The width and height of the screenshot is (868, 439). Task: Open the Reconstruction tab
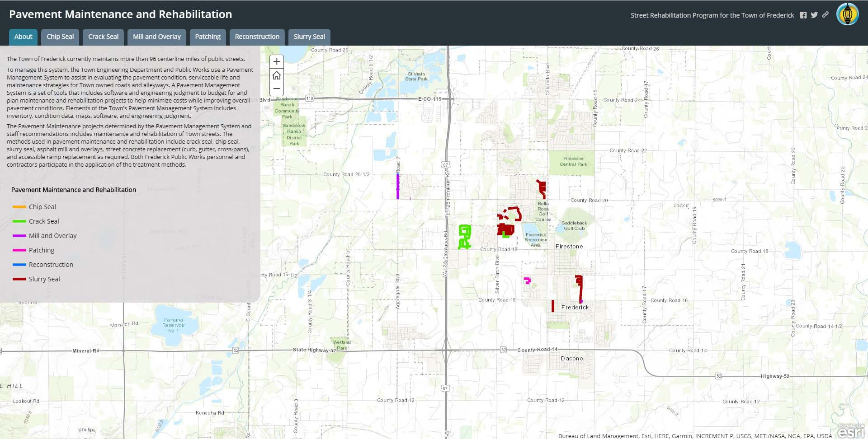(x=257, y=37)
